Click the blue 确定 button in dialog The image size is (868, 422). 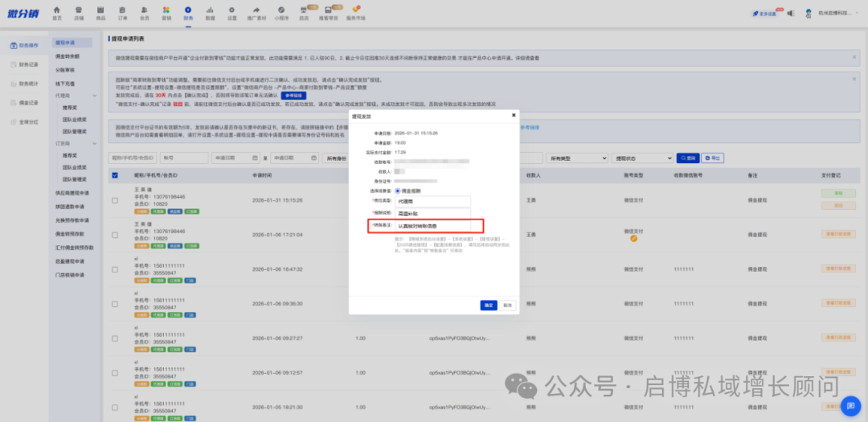[488, 305]
